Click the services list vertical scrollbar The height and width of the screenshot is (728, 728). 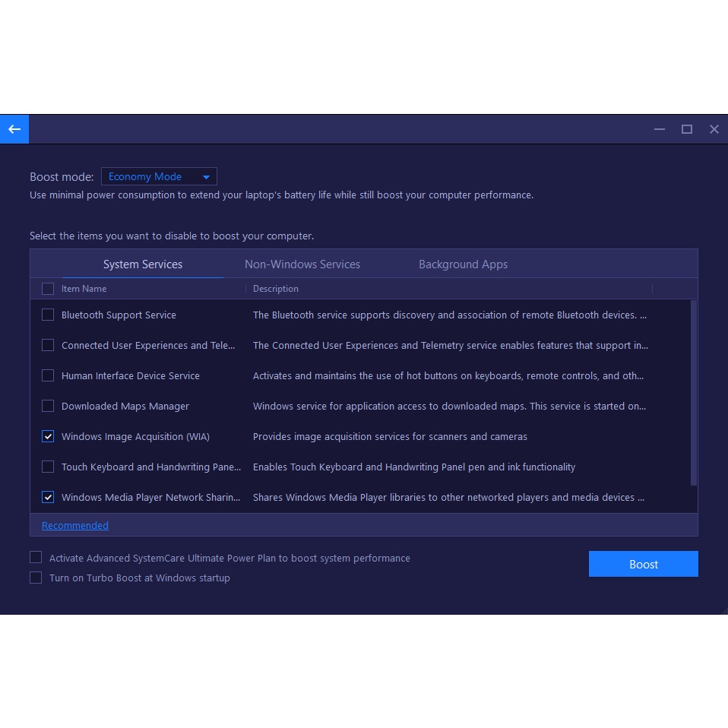[693, 393]
